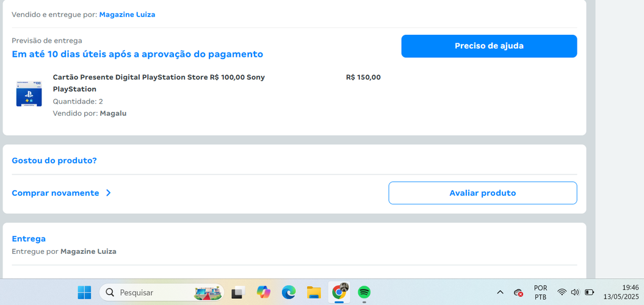Click the Magazine Luiza seller link
Viewport: 644px width, 305px height.
(127, 15)
